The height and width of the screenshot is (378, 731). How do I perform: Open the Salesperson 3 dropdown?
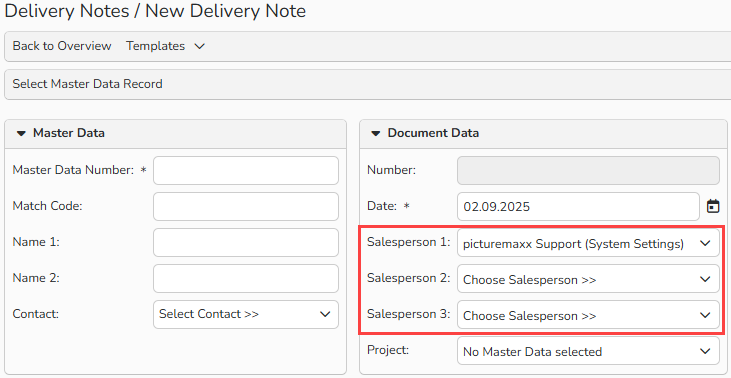(588, 315)
